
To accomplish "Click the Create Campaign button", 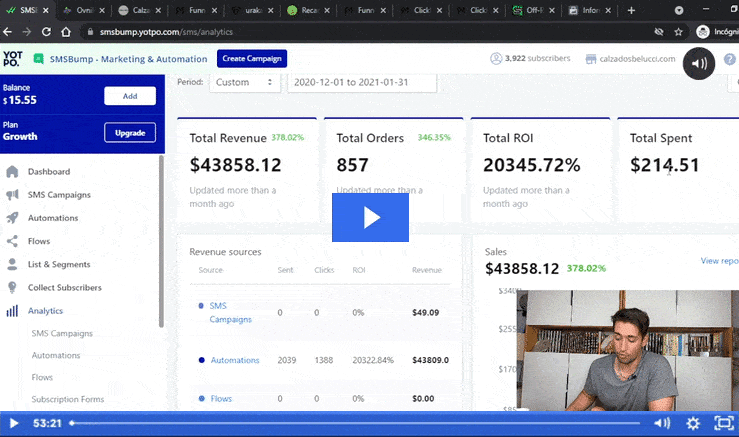I will 252,58.
